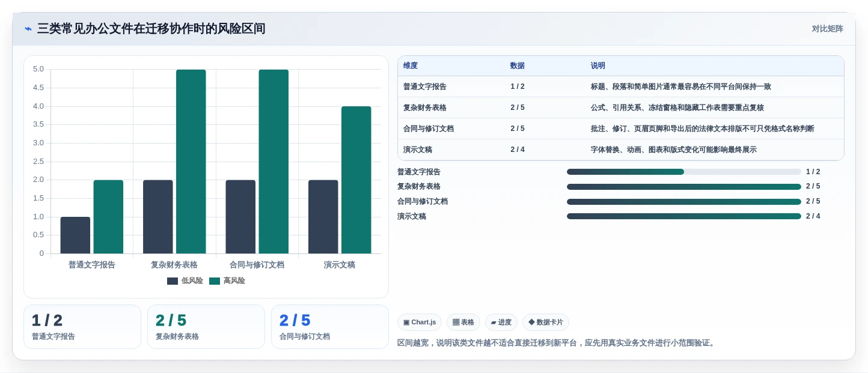868x373 pixels.
Task: Click the high-risk bar for 普通文字报告
Action: click(x=108, y=217)
